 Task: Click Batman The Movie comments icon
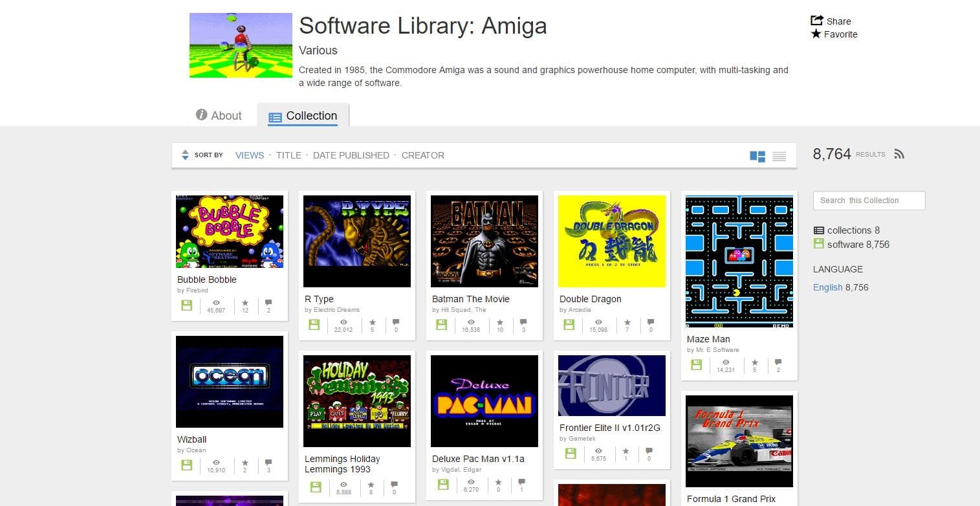(x=523, y=322)
